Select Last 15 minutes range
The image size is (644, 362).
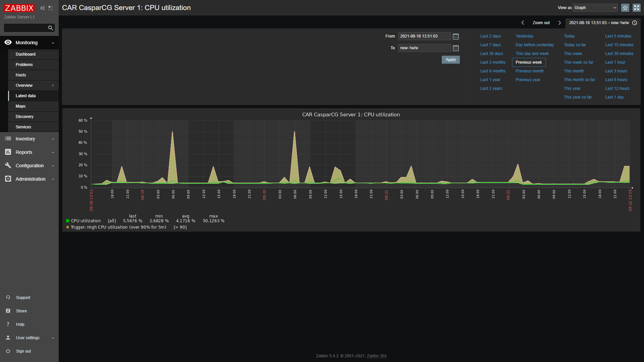(x=619, y=45)
